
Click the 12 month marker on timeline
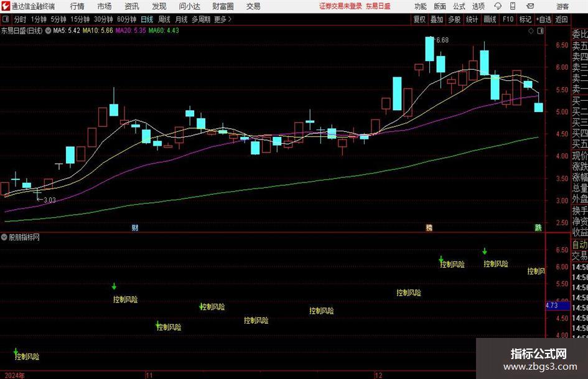coord(379,375)
